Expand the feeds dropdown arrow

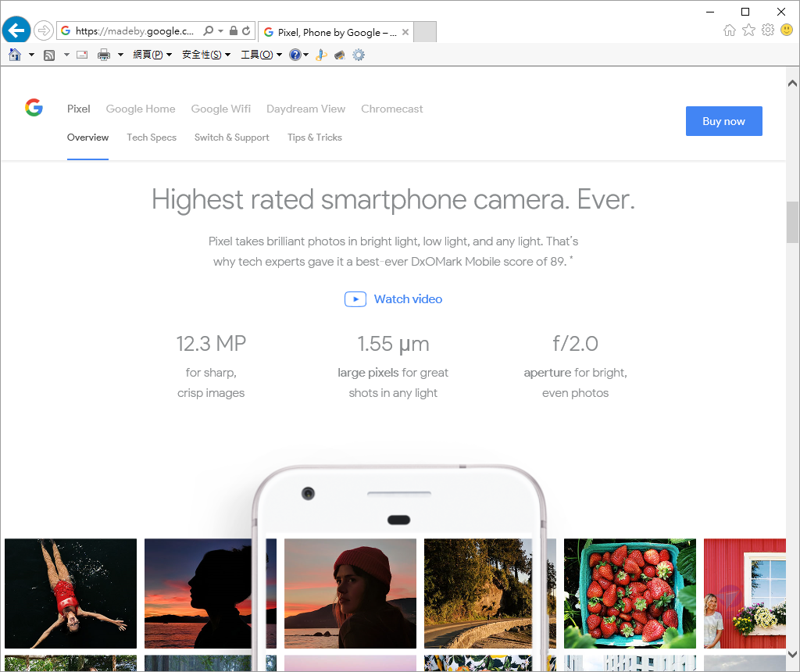click(x=66, y=55)
